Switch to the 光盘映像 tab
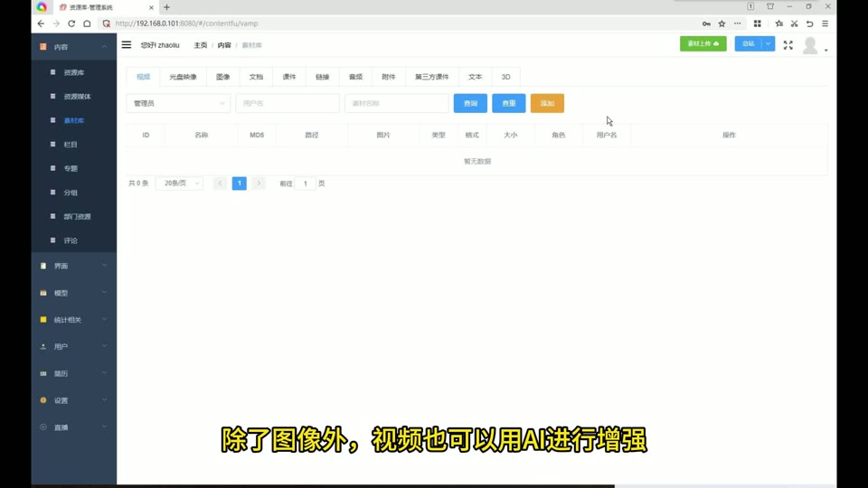This screenshot has height=488, width=868. [183, 77]
